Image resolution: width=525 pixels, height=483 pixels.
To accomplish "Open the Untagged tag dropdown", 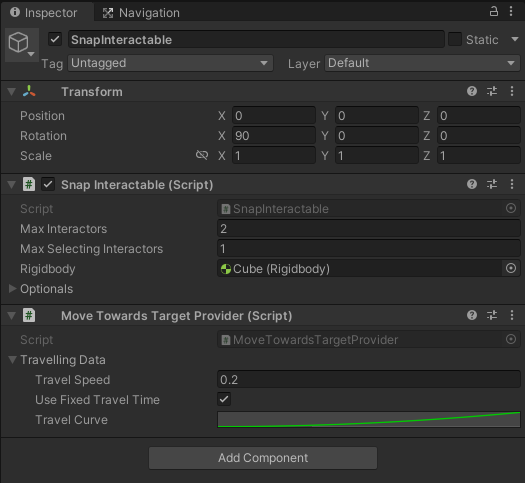I will click(170, 63).
